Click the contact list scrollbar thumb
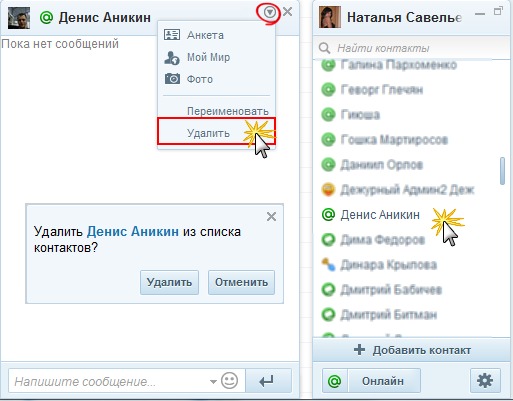The height and width of the screenshot is (401, 513). pyautogui.click(x=503, y=171)
